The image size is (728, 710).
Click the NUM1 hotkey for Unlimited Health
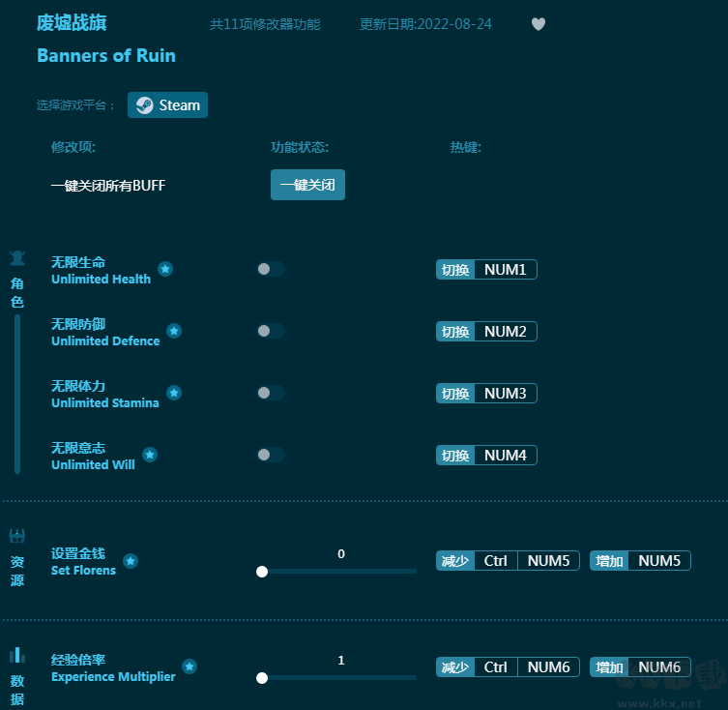505,270
